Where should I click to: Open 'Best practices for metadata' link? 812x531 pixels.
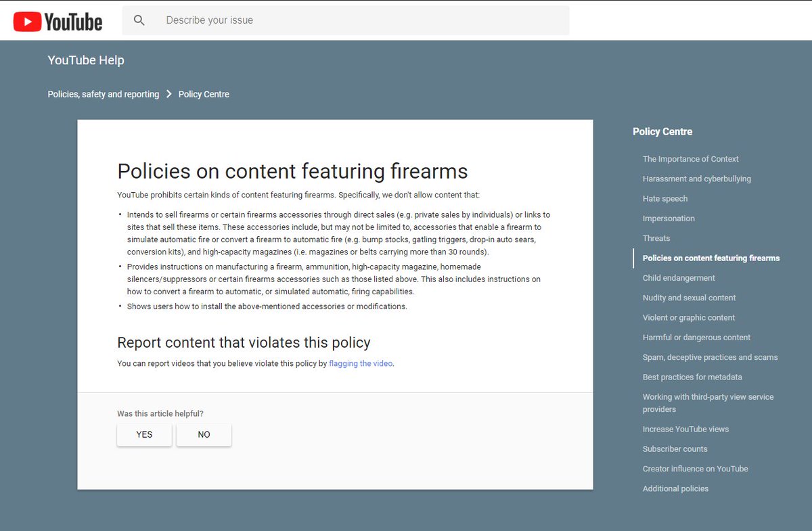692,377
